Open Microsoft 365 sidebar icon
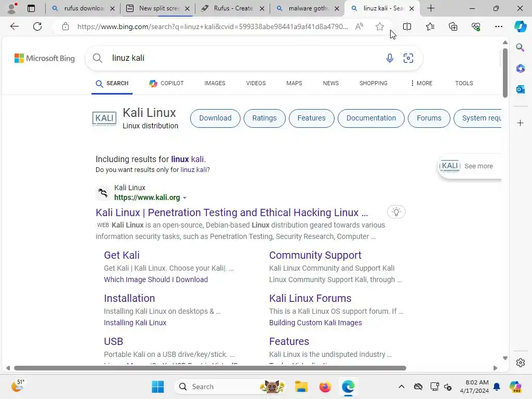The image size is (532, 399). 520,69
